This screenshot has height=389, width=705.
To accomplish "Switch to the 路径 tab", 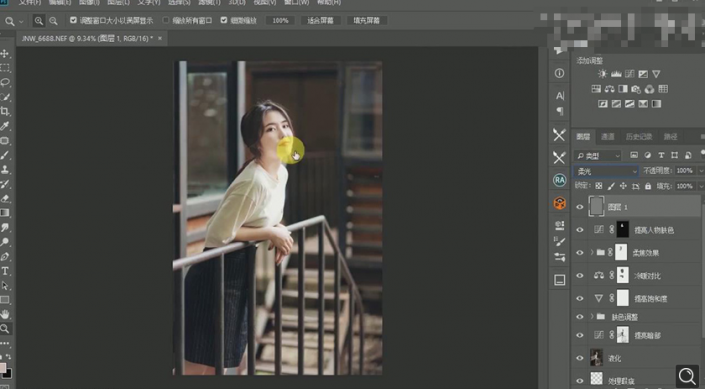I will pyautogui.click(x=670, y=137).
